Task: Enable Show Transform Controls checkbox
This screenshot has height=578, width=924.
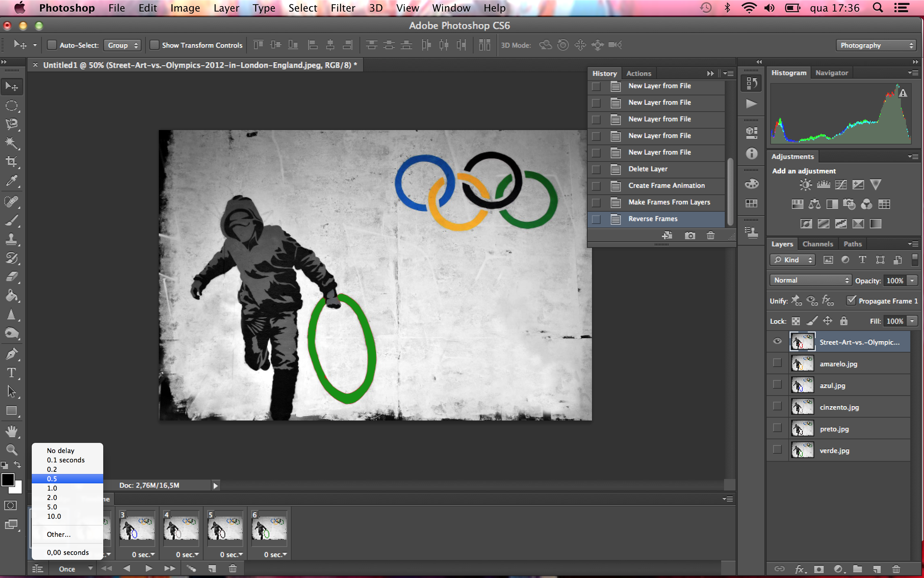Action: tap(154, 45)
